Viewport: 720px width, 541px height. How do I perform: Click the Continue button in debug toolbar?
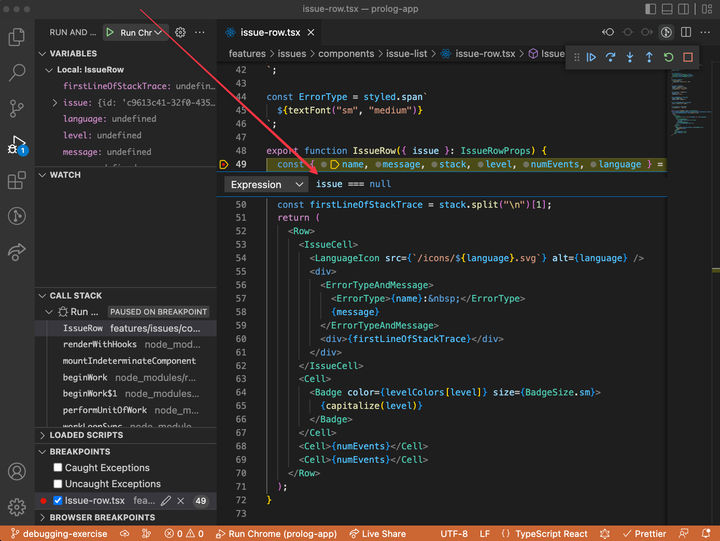tap(591, 57)
